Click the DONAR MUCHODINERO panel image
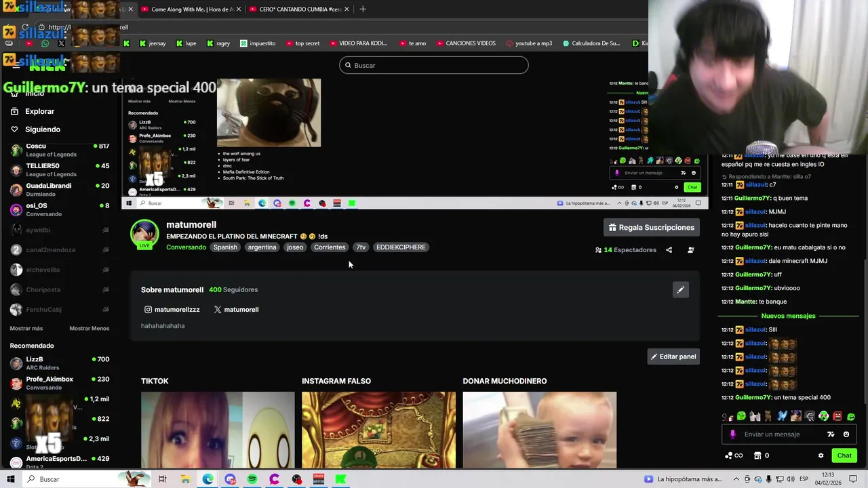This screenshot has height=488, width=868. 540,430
